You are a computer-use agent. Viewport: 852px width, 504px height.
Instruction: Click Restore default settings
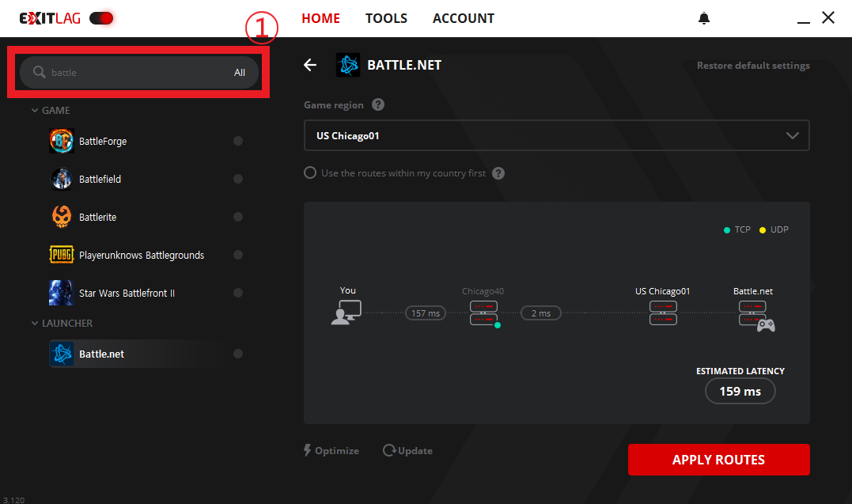753,65
